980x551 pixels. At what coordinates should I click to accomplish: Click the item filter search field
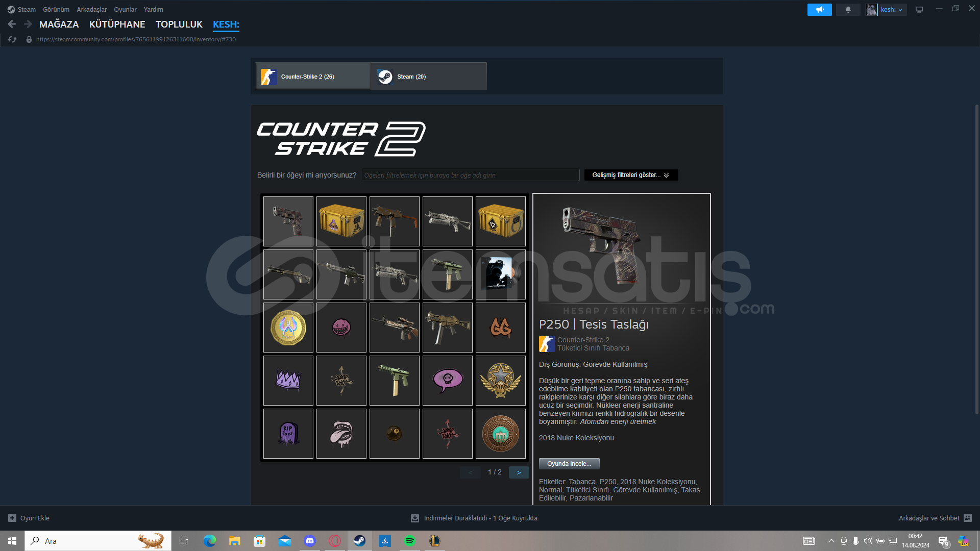click(x=471, y=175)
